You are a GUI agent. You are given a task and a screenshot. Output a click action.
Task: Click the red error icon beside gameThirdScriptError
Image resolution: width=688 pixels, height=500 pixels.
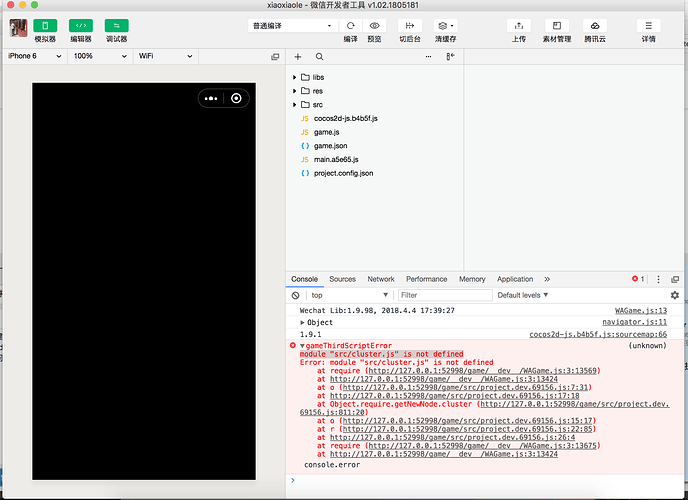coord(293,346)
